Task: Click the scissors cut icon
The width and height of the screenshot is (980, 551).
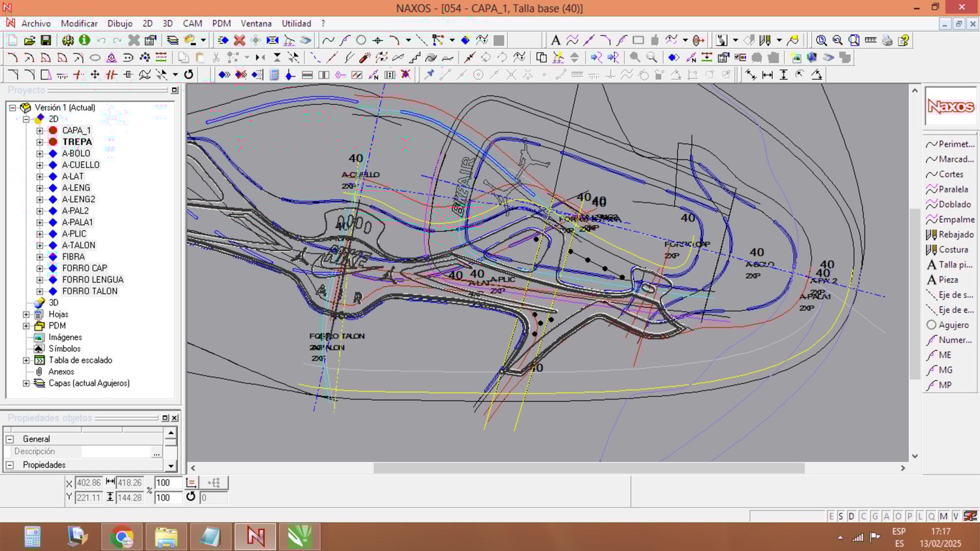Action: 216,58
